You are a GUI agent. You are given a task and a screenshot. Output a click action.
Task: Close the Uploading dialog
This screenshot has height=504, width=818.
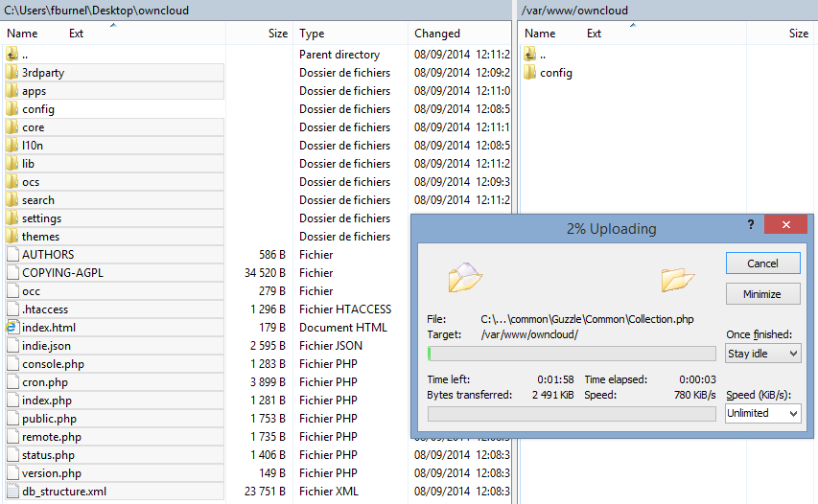tap(785, 224)
